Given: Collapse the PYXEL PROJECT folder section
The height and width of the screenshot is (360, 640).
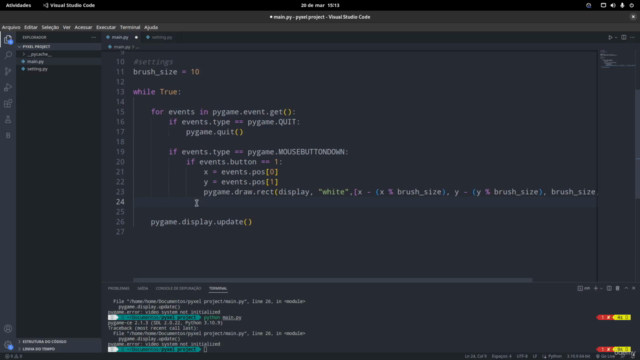Looking at the screenshot, I should [59, 47].
